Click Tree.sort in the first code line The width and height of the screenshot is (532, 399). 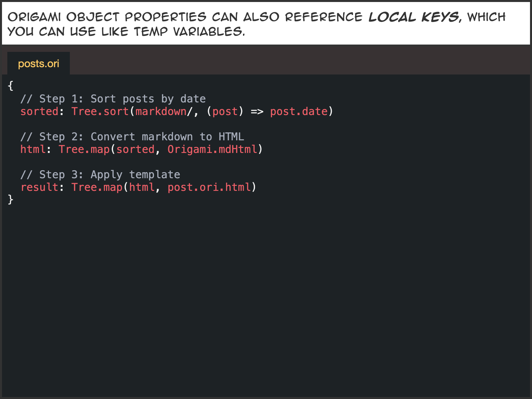pos(100,111)
